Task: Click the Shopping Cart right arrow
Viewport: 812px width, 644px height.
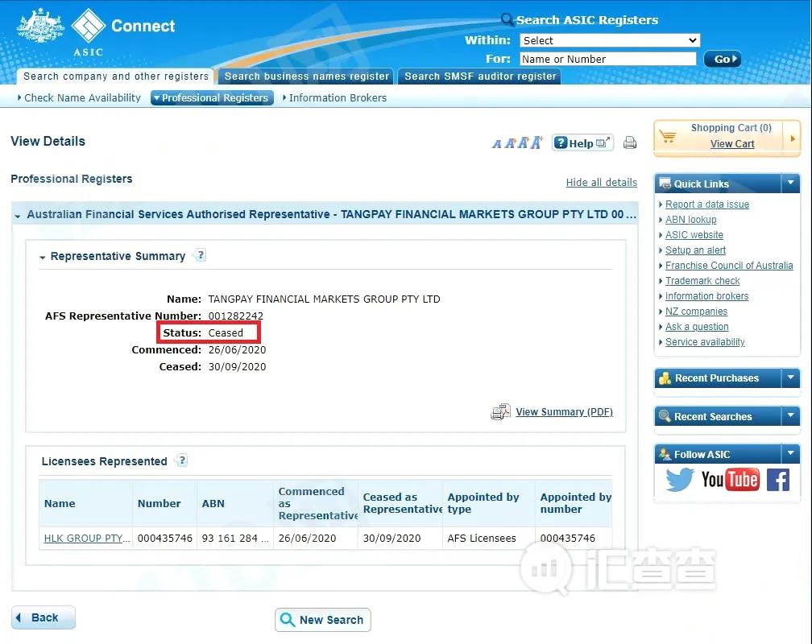Action: (x=793, y=138)
